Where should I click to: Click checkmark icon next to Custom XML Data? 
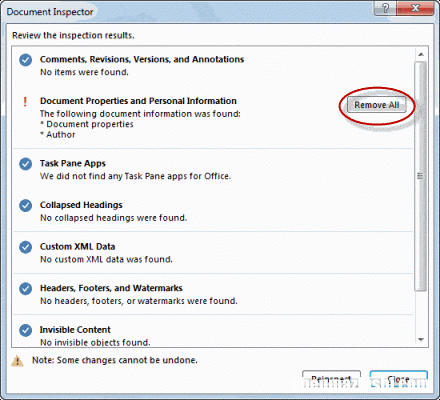point(26,247)
